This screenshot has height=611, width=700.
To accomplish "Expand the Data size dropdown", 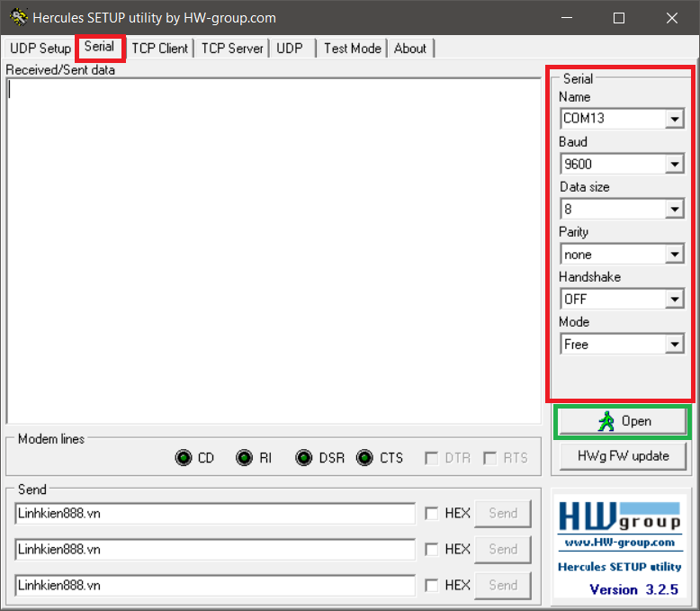I will (x=675, y=209).
